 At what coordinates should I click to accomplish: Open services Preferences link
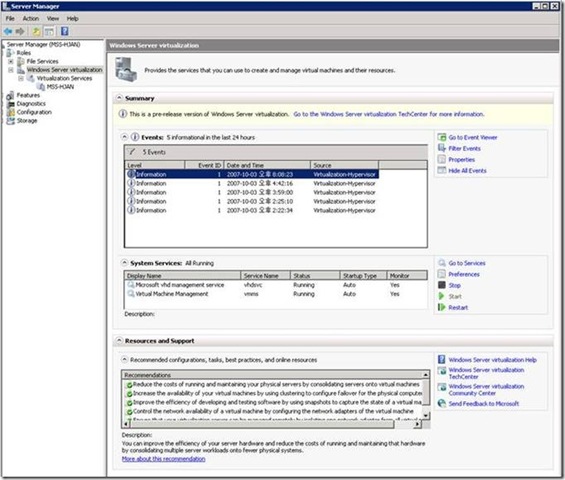coord(464,274)
